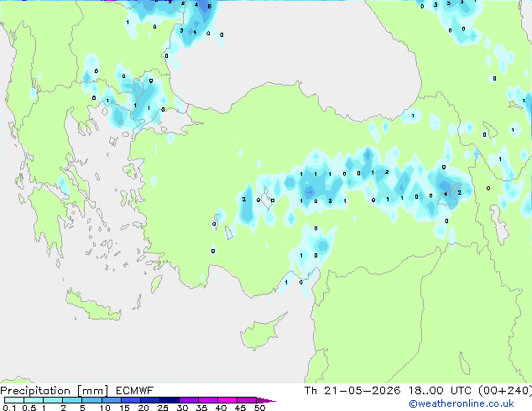This screenshot has width=532, height=411.
Task: Click the '(00+240)' forecast offset text
Action: 505,391
